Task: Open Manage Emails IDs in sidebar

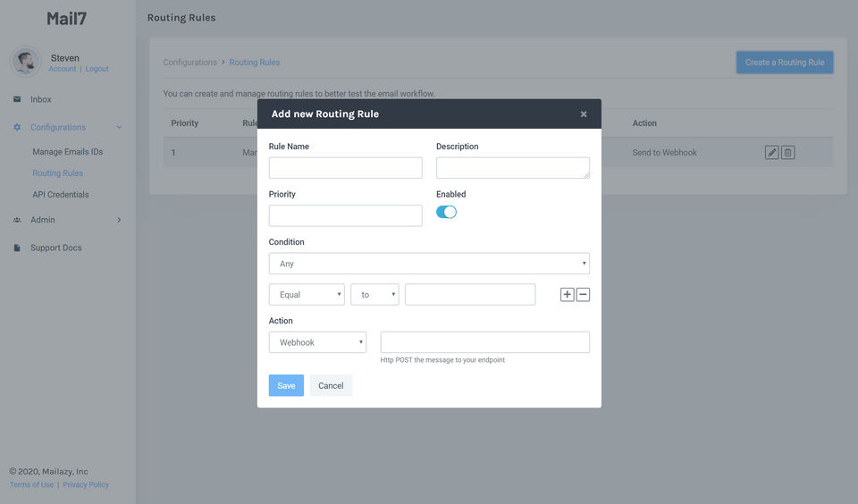Action: [x=68, y=152]
